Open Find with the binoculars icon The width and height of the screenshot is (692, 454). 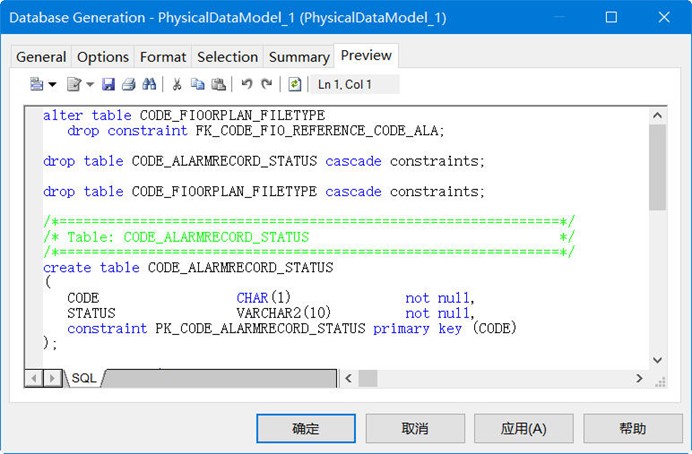149,84
